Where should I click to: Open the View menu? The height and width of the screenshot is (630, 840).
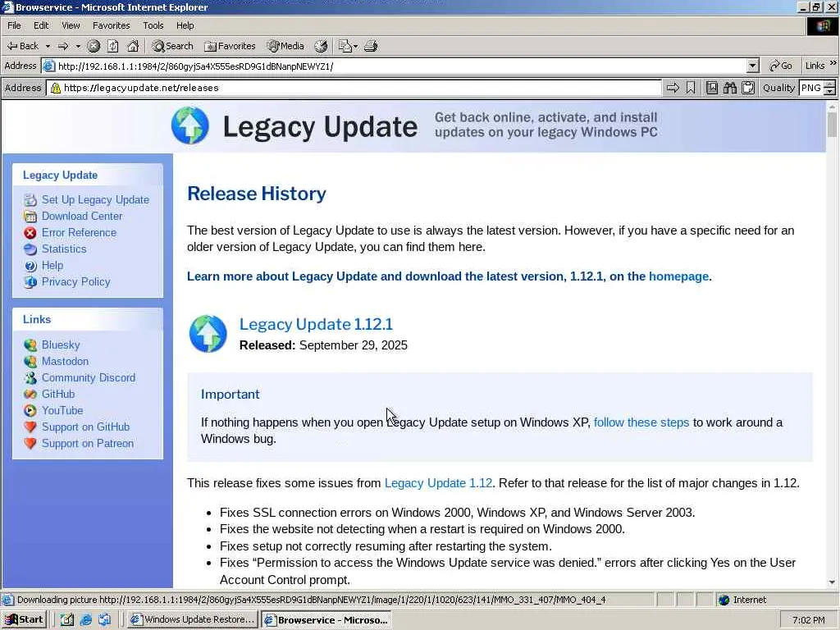71,25
